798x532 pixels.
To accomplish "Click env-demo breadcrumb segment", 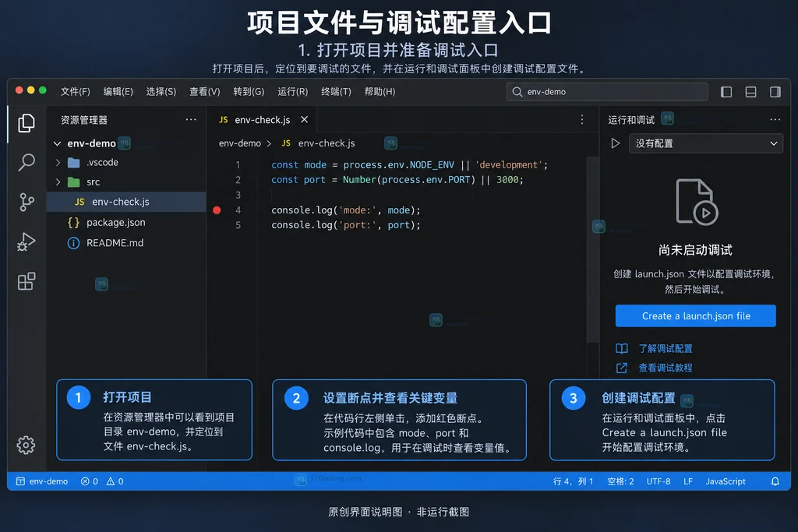I will (240, 143).
